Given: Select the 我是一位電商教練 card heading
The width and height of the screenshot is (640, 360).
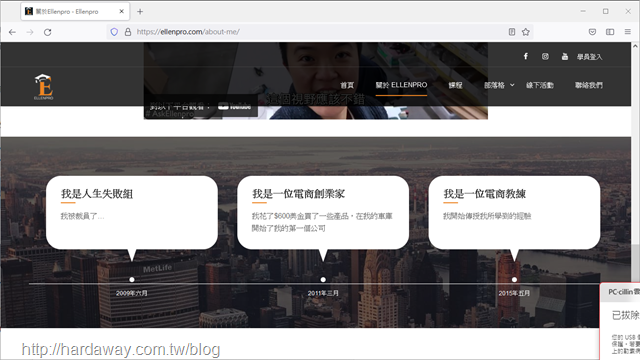Looking at the screenshot, I should coord(484,193).
